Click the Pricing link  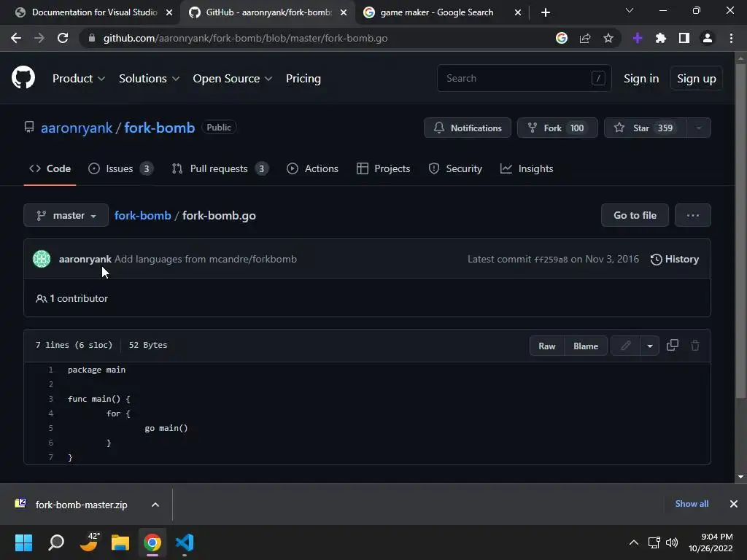303,79
